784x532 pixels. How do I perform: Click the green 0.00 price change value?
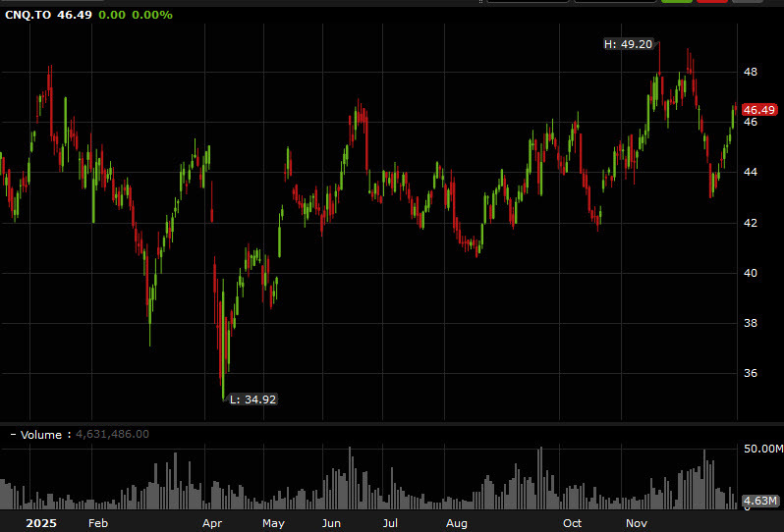[x=112, y=15]
